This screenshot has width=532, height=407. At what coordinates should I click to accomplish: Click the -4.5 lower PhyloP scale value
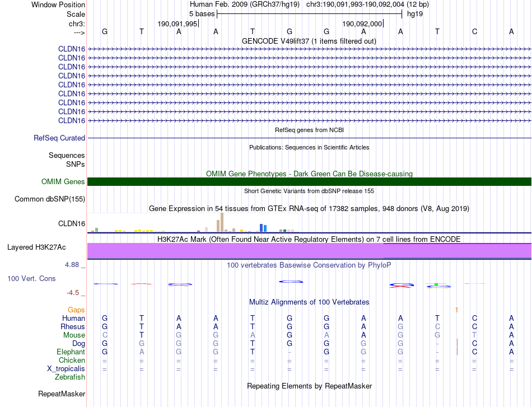pyautogui.click(x=73, y=293)
